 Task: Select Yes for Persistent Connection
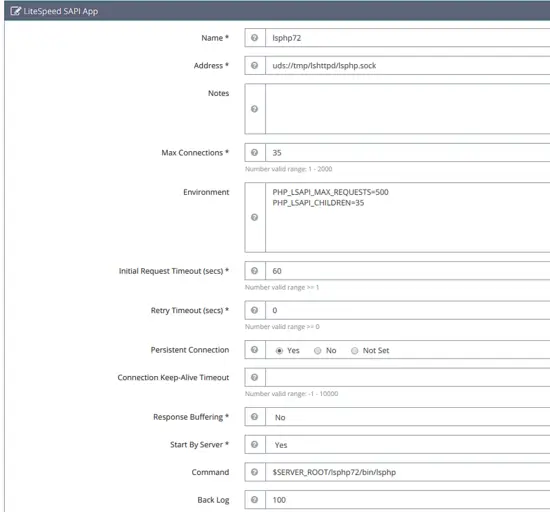(x=279, y=351)
